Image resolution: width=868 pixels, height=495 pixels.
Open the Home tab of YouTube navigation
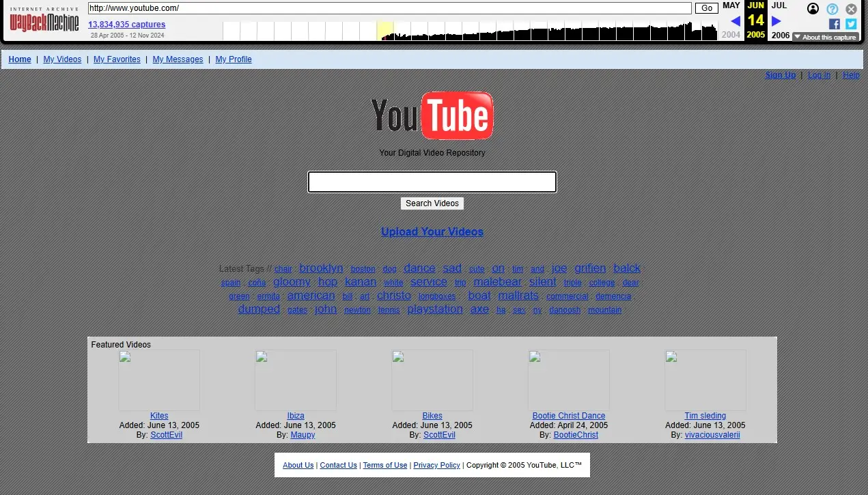19,59
